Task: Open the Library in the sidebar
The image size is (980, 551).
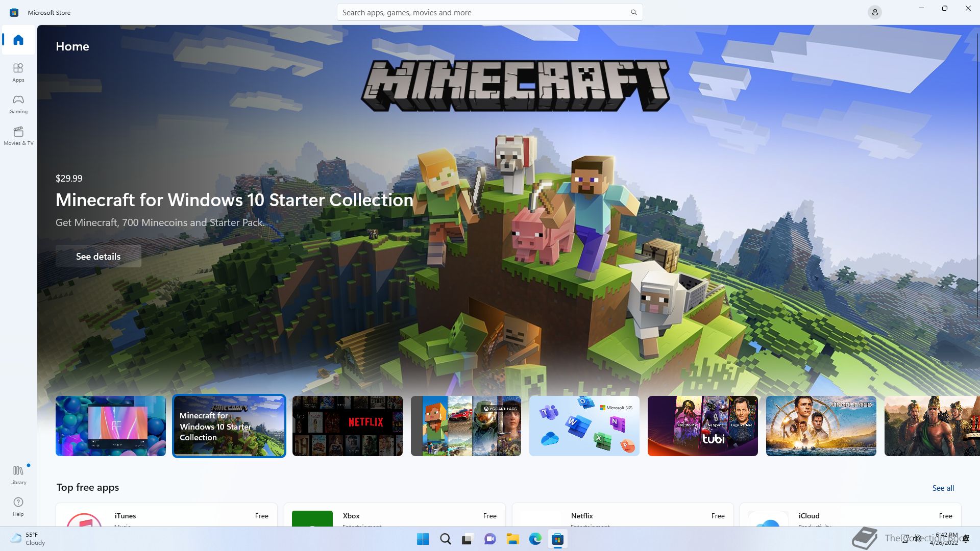Action: (18, 474)
